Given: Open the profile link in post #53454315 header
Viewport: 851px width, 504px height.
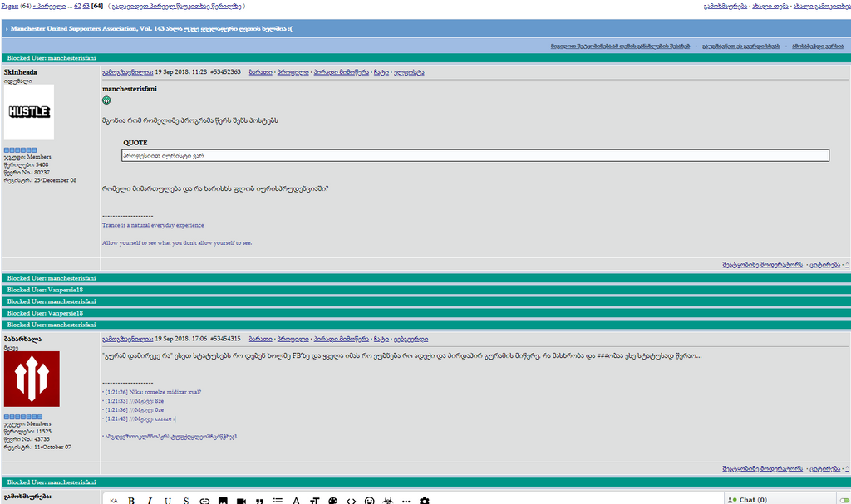Looking at the screenshot, I should (293, 339).
